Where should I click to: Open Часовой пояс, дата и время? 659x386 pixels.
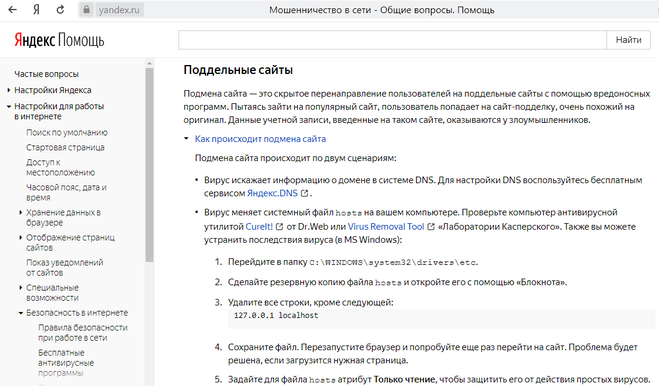point(66,192)
